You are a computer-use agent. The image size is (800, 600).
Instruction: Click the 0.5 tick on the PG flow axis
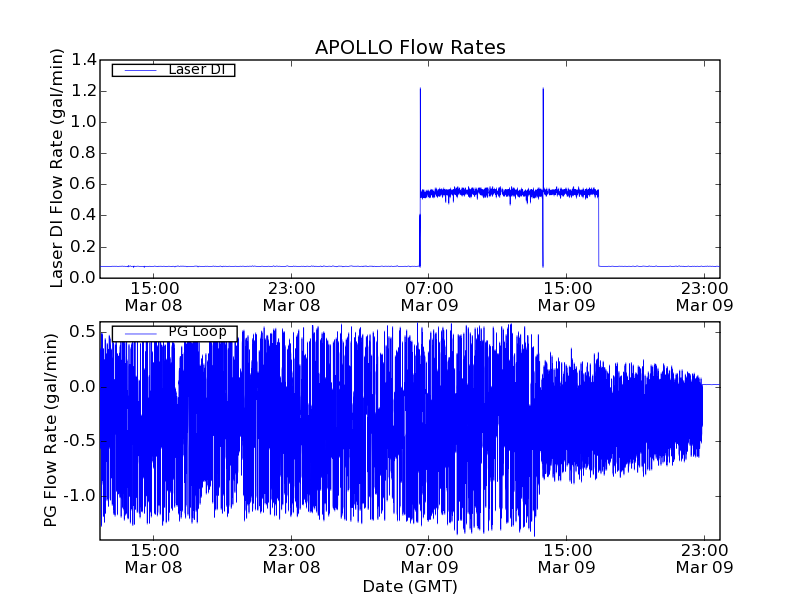coord(83,332)
